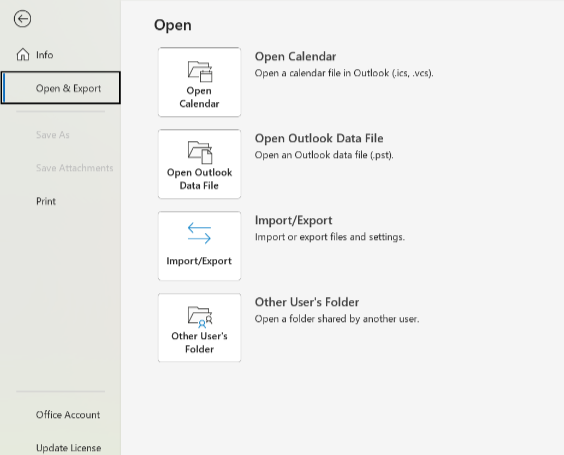The width and height of the screenshot is (564, 455).
Task: Click the Import/Export heading text
Action: pos(294,220)
